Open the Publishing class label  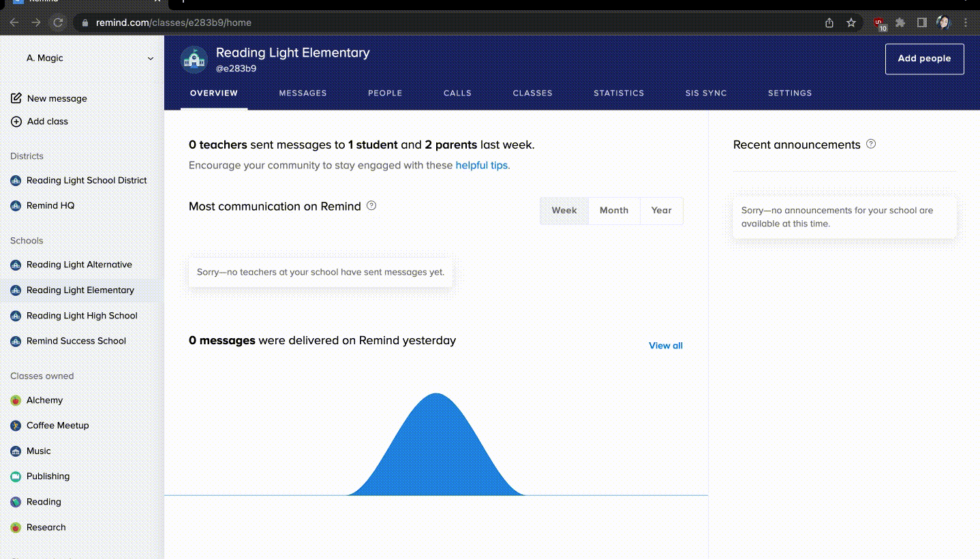coord(48,477)
